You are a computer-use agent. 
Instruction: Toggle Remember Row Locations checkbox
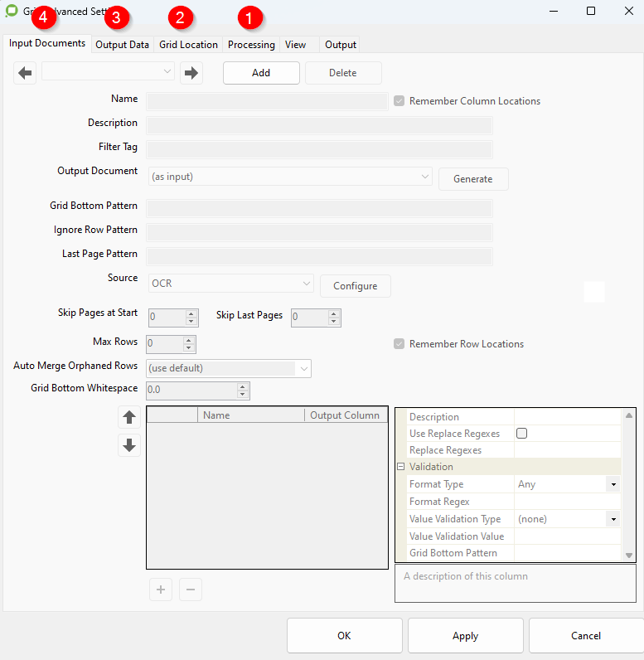[399, 344]
